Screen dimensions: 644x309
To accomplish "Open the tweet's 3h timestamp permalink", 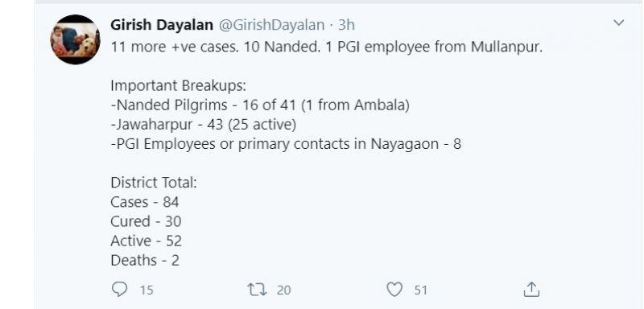I will pos(346,26).
